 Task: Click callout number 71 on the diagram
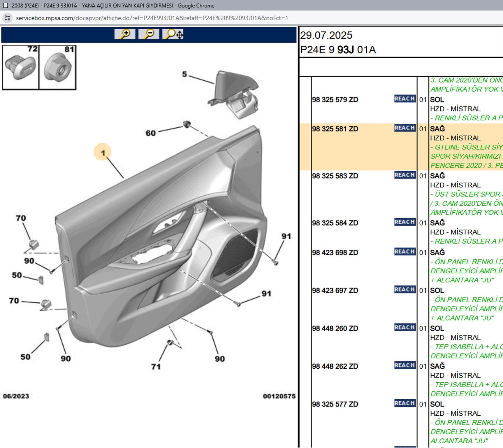click(156, 367)
